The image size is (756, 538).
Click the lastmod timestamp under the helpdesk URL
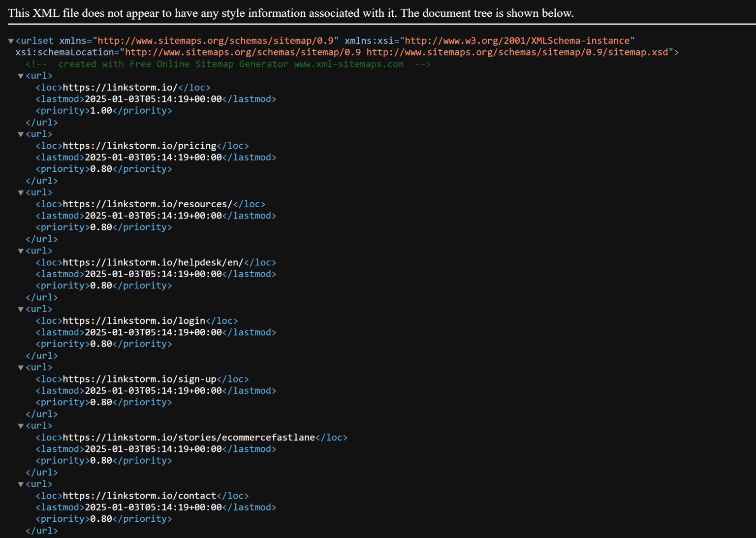[x=154, y=274]
